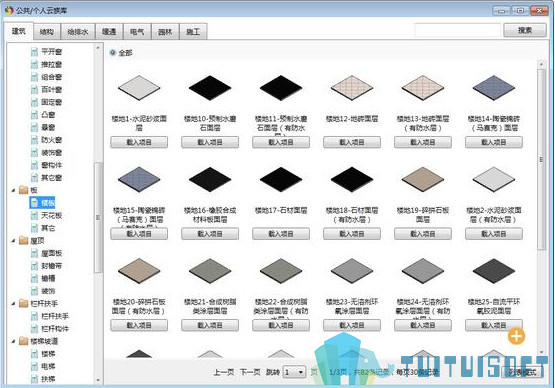The image size is (555, 388).
Task: Switch to the 园林 tab
Action: tap(165, 32)
